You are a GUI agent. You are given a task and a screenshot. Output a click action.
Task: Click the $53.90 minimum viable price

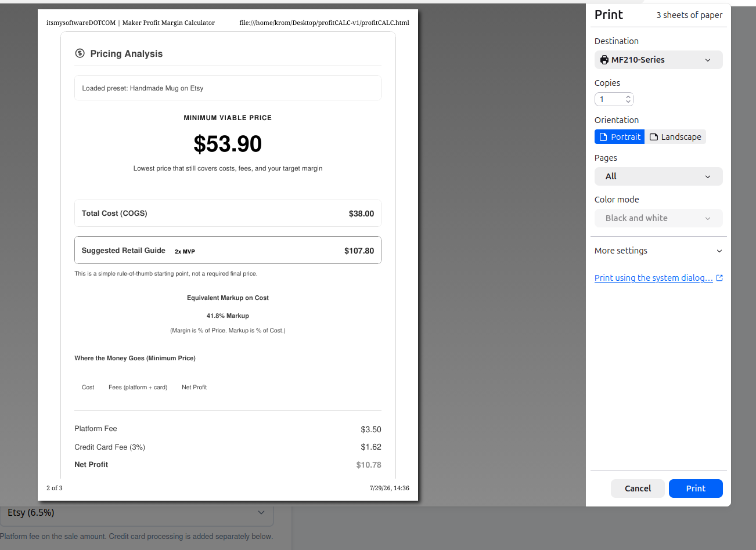tap(228, 144)
